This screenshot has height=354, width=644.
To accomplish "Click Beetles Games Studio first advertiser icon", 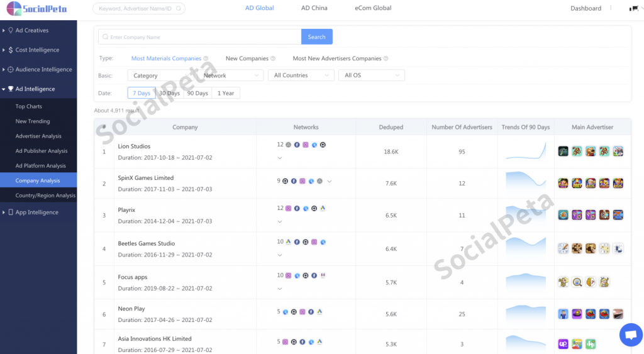I will (563, 248).
